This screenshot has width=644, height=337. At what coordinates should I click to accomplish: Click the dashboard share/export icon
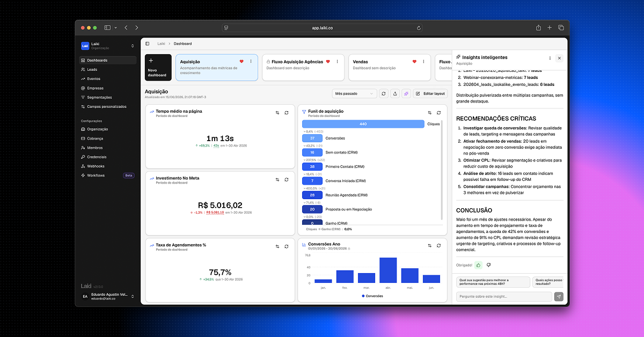pos(395,93)
